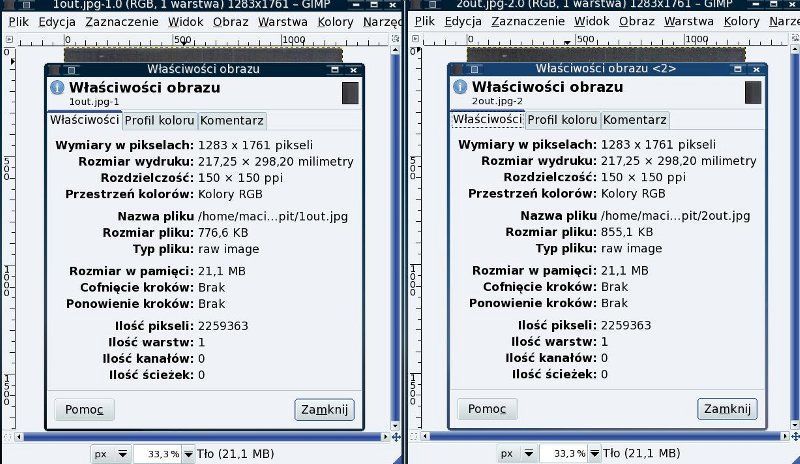Switch to Profil koloru tab in 1out.jpg dialog
The image size is (800, 464).
tap(160, 120)
